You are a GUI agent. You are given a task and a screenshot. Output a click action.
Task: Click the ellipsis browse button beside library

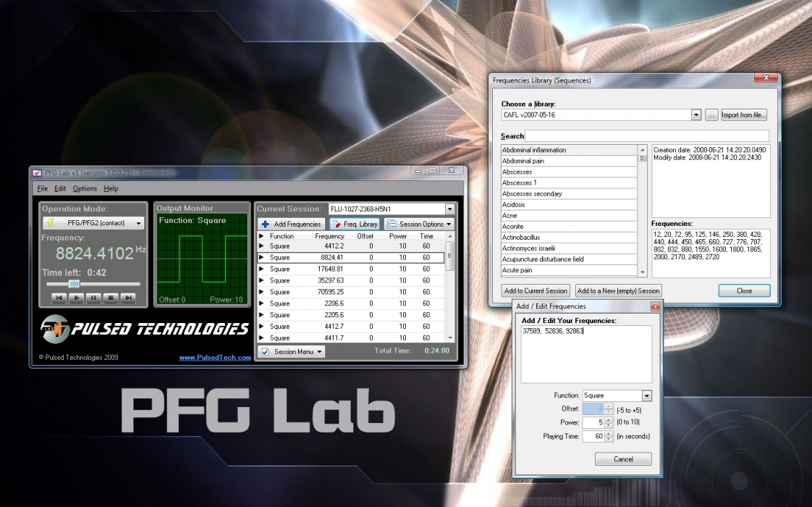[x=711, y=115]
